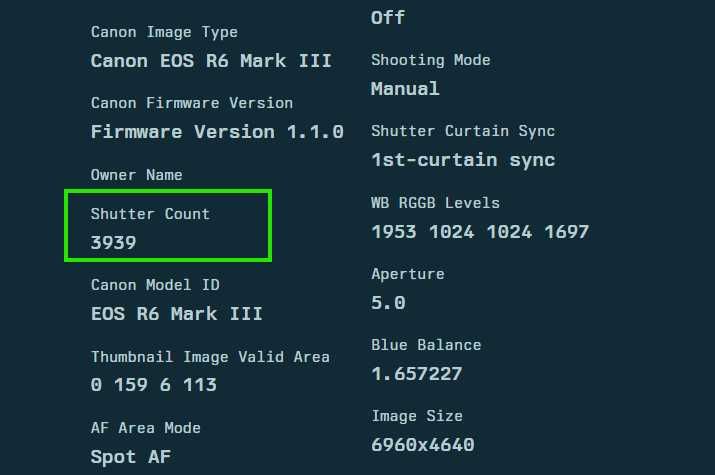715x475 pixels.
Task: Select the value '1953 1024 1024 1697'
Action: (x=480, y=232)
